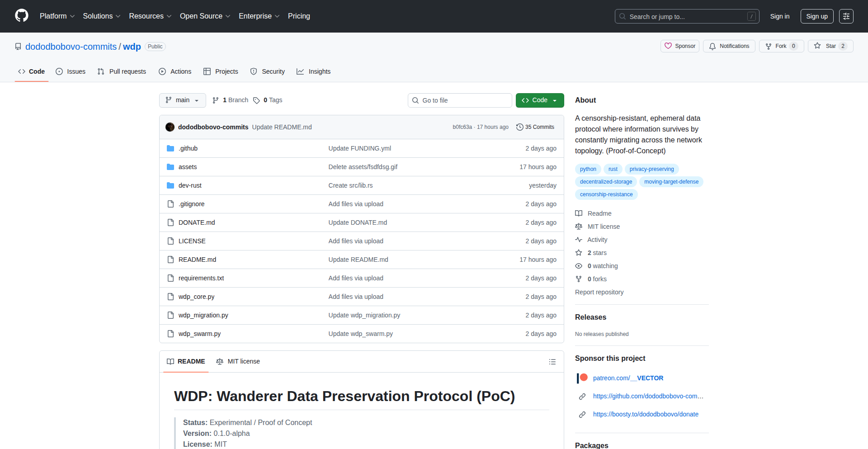Screen dimensions: 868x449
Task: Click the .github folder icon
Action: pyautogui.click(x=170, y=148)
